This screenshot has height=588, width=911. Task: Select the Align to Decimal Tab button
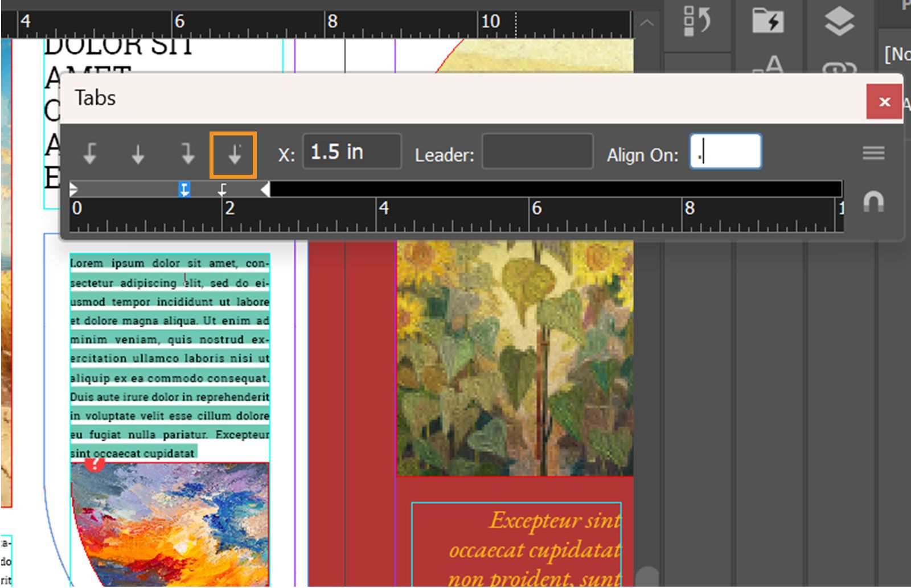coord(234,154)
